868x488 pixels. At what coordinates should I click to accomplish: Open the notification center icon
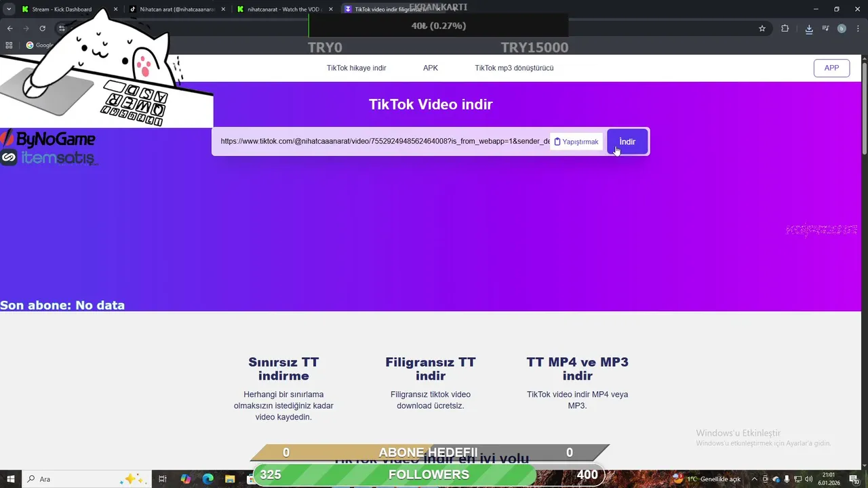(854, 479)
